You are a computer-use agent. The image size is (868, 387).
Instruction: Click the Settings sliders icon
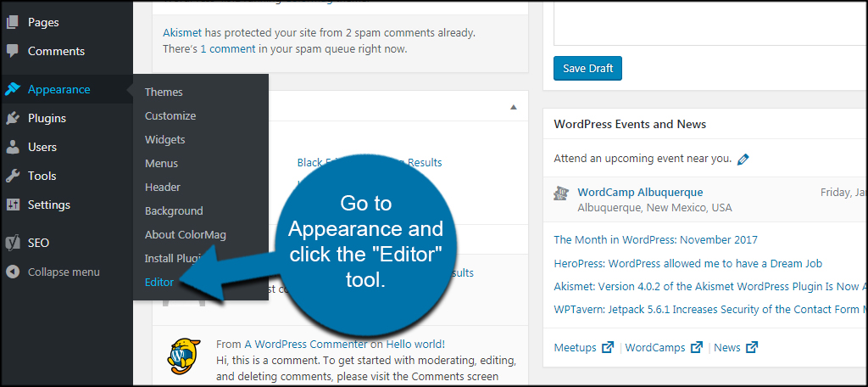[12, 205]
